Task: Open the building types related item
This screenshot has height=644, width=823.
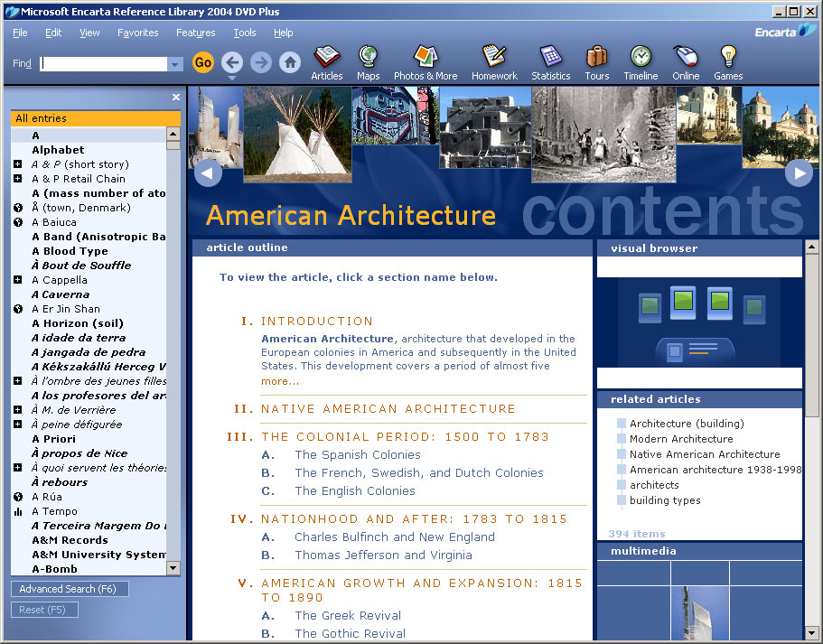Action: pos(665,500)
